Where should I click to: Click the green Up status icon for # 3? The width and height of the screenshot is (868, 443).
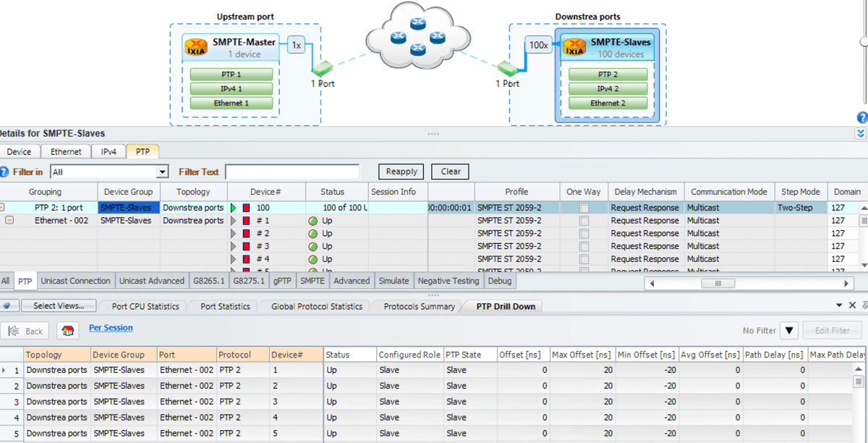(x=313, y=246)
